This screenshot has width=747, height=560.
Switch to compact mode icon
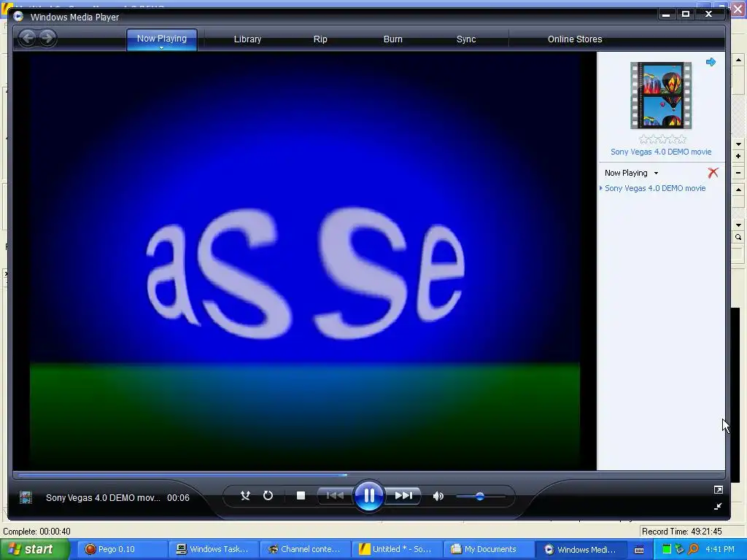tap(719, 507)
